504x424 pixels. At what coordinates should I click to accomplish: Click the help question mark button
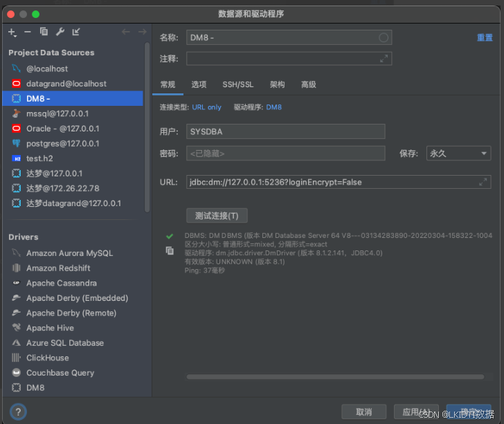click(x=18, y=412)
